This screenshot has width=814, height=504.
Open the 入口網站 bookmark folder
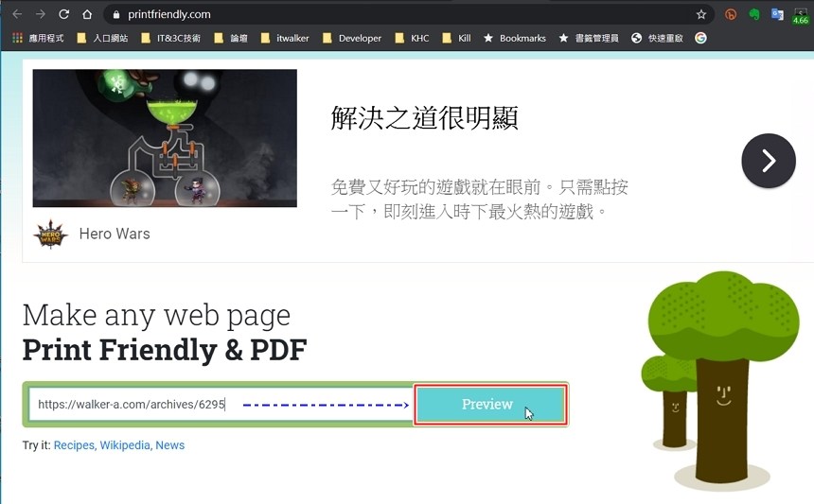102,38
